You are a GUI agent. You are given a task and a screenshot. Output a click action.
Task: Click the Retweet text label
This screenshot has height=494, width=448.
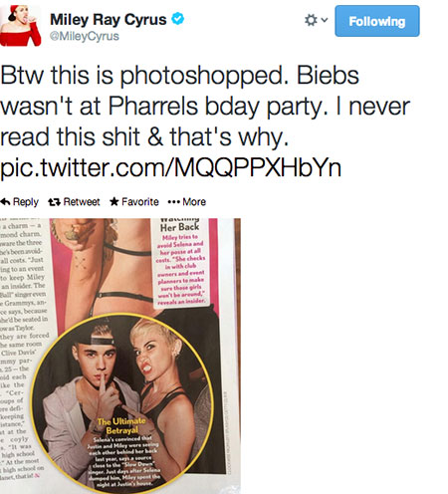pyautogui.click(x=82, y=202)
